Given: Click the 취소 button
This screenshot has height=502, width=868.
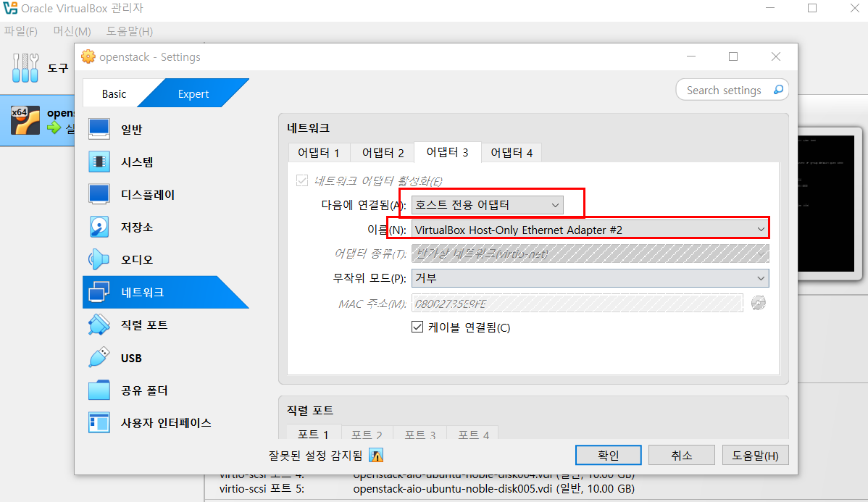Looking at the screenshot, I should [682, 455].
